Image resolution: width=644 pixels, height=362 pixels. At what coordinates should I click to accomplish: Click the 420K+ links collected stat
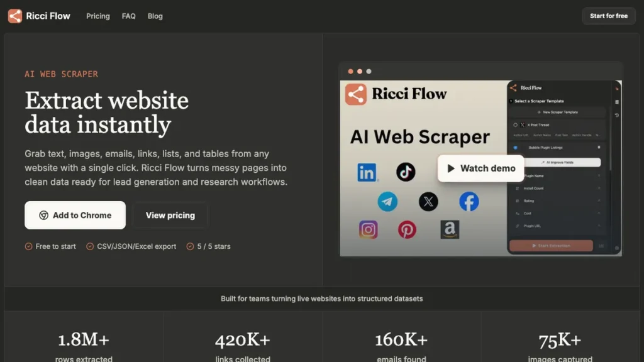(243, 347)
